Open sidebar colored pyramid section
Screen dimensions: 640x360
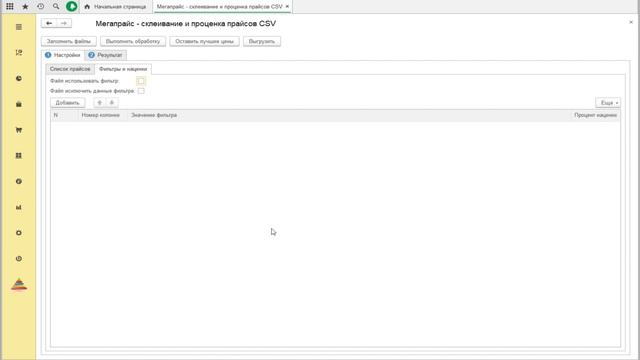click(19, 284)
